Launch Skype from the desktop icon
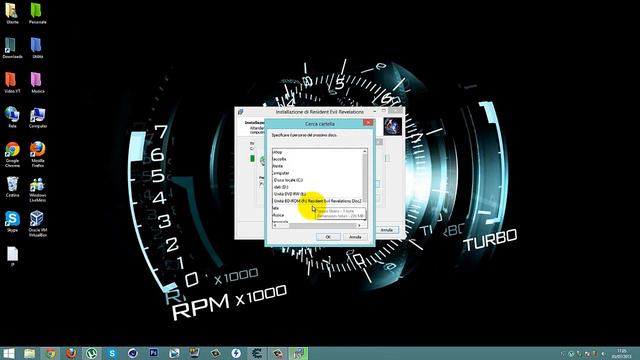640x360 pixels. (12, 222)
